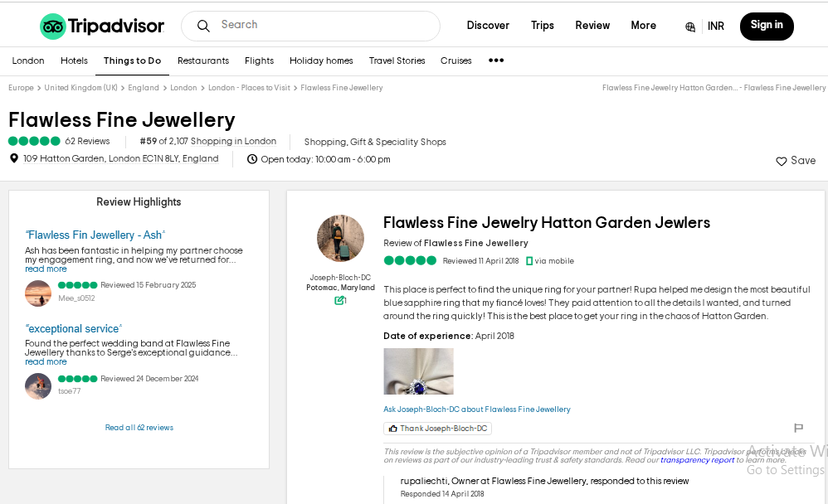This screenshot has height=504, width=828.
Task: Click the contributions pencil icon under Joseph-Bloch-DC
Action: (339, 300)
